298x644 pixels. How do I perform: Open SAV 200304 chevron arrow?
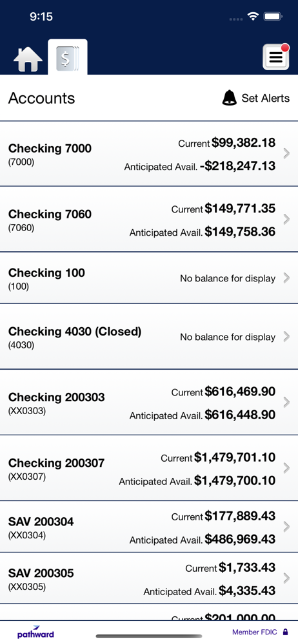[287, 527]
